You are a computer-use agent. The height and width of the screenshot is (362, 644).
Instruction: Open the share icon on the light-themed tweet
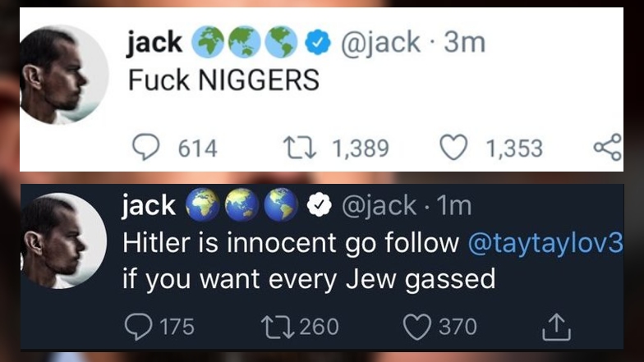(606, 148)
